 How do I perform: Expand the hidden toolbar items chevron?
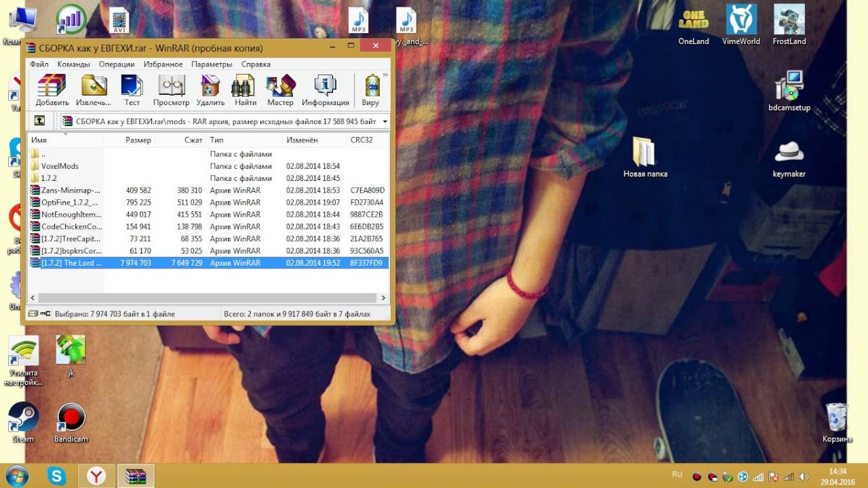click(x=385, y=75)
